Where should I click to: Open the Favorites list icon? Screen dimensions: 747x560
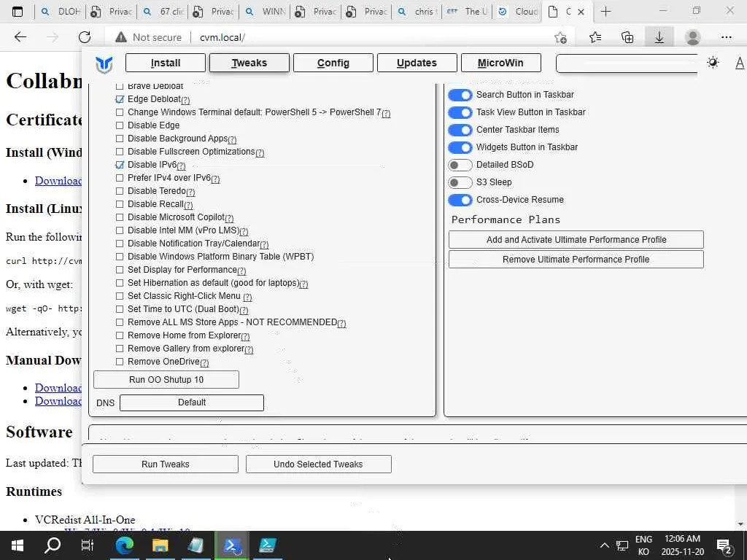tap(595, 37)
